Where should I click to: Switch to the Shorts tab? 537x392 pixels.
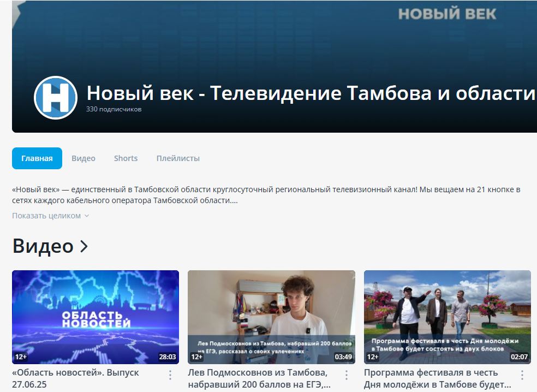click(126, 158)
